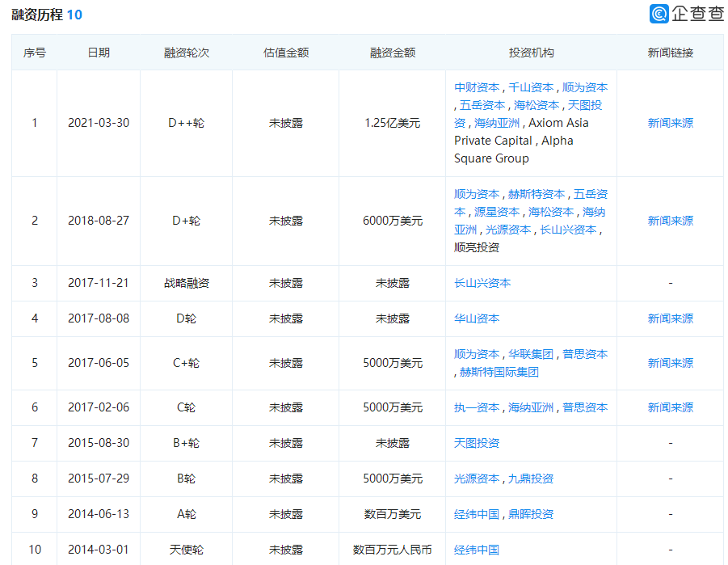Open 海纳亚洲 in the 2021-03-30 row
This screenshot has width=728, height=565.
coord(497,123)
